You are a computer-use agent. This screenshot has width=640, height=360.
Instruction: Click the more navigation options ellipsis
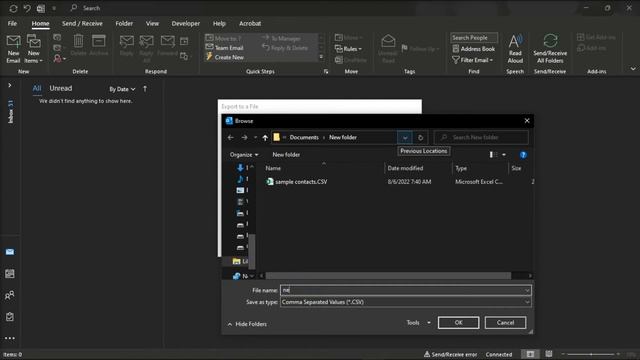(10, 338)
